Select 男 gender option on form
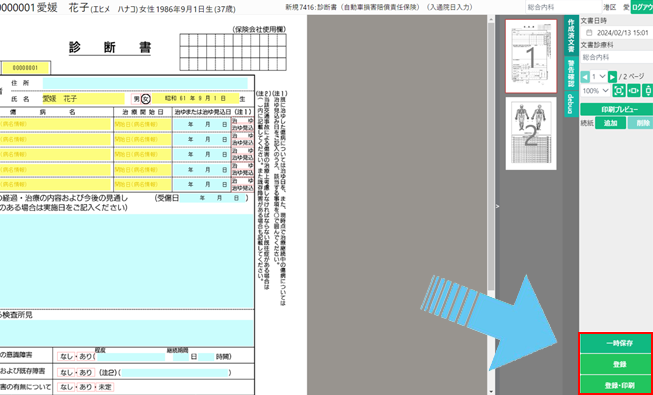The height and width of the screenshot is (395, 653). click(136, 99)
